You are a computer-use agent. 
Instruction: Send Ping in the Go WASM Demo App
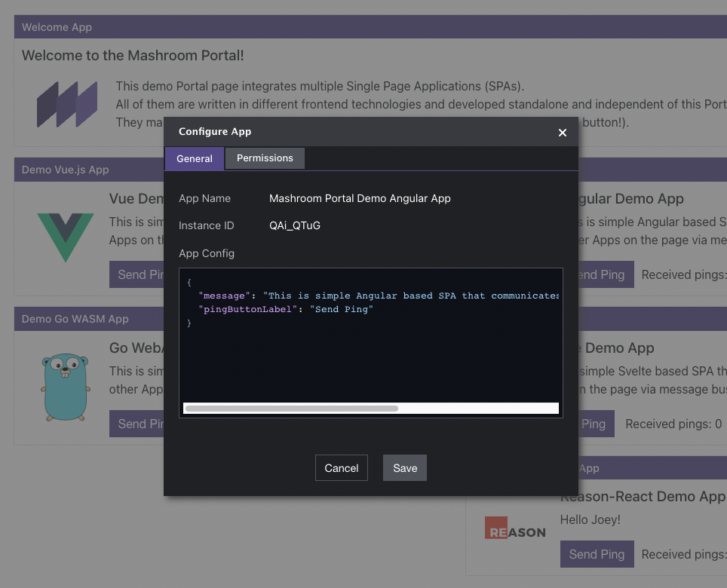click(x=137, y=424)
